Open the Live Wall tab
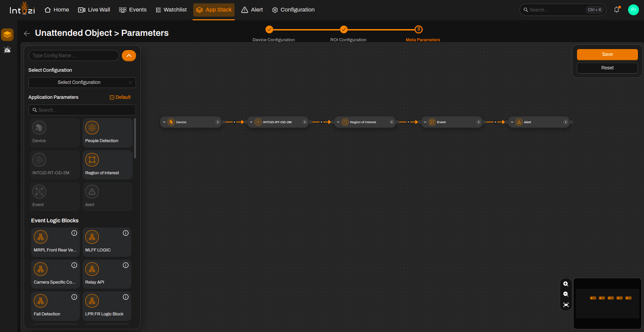 pyautogui.click(x=94, y=10)
